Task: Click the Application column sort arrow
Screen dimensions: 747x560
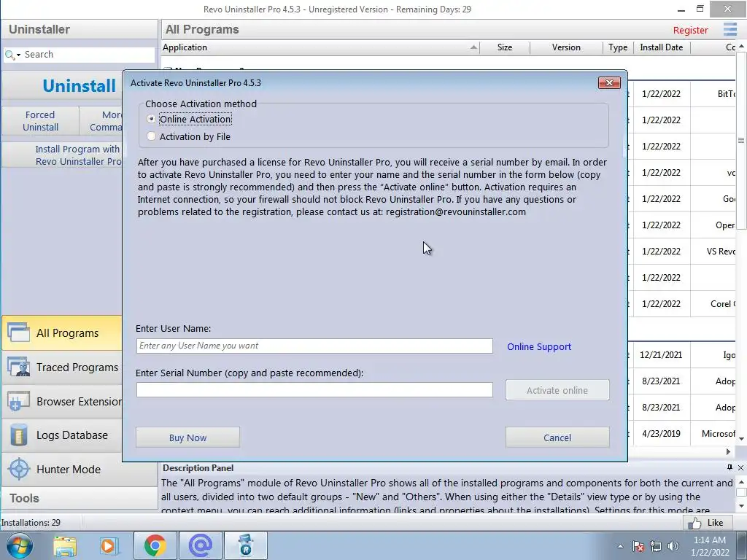Action: pos(473,47)
